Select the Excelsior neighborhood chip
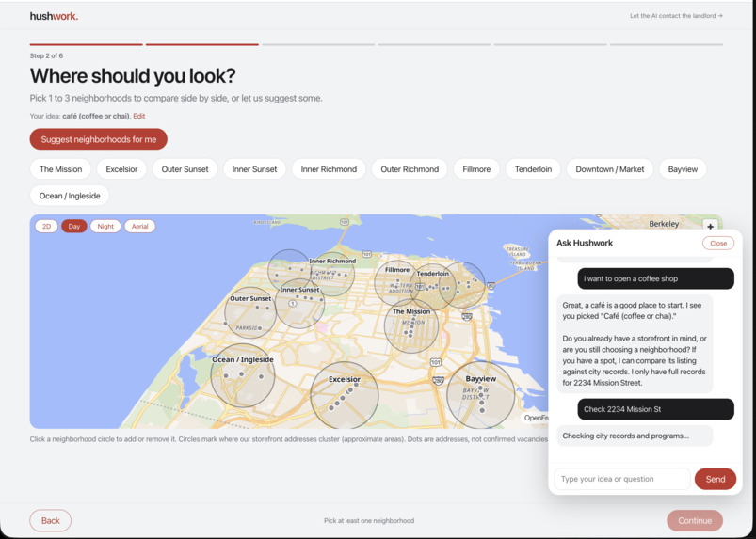756x539 pixels. coord(121,169)
